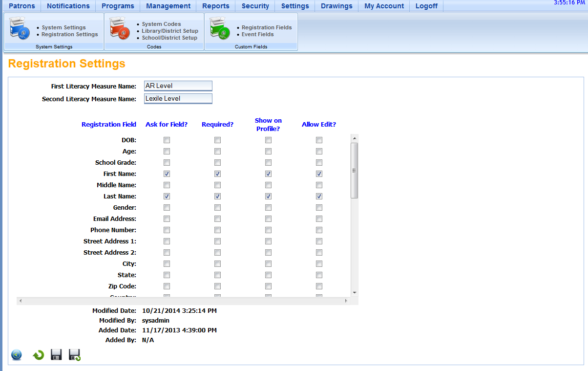Click the red Codes package icon
This screenshot has width=588, height=371.
click(x=120, y=30)
